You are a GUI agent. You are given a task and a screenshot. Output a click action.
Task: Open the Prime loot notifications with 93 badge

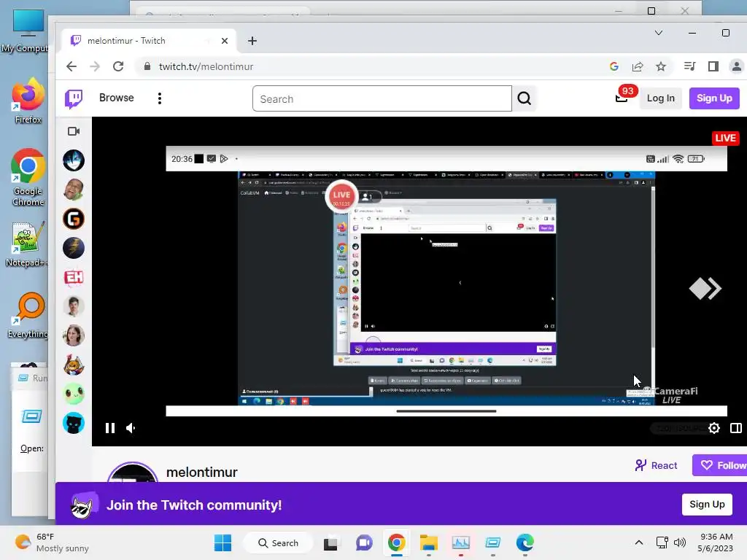[x=623, y=97]
